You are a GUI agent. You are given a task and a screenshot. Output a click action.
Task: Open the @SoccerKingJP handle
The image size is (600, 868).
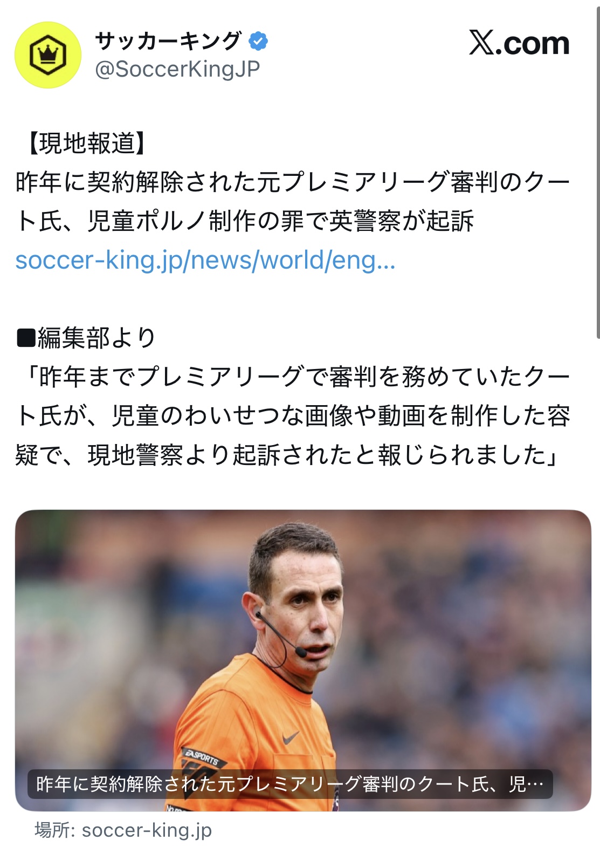point(177,69)
